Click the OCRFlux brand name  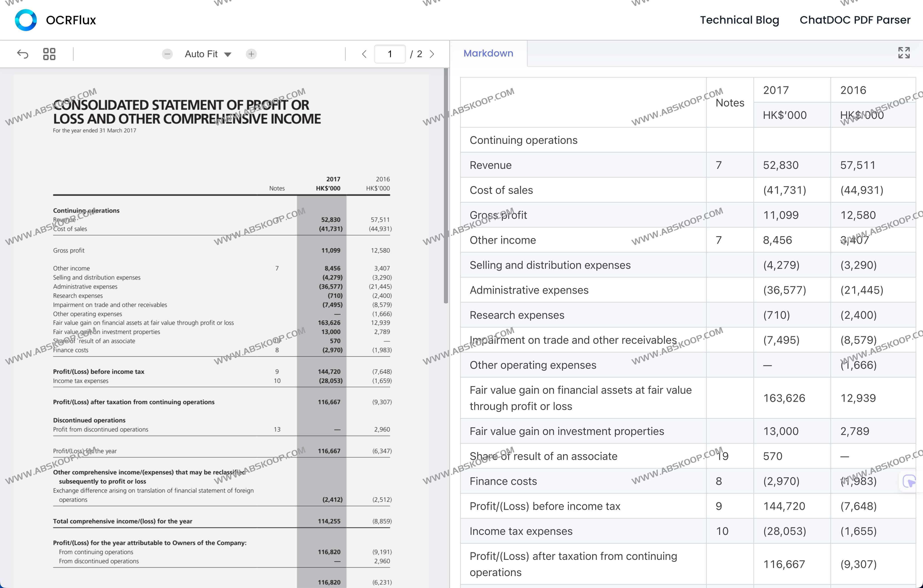(x=71, y=20)
